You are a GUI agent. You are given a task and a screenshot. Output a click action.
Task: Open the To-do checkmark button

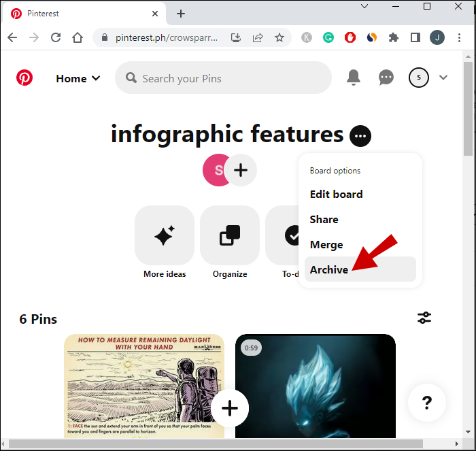pos(282,235)
